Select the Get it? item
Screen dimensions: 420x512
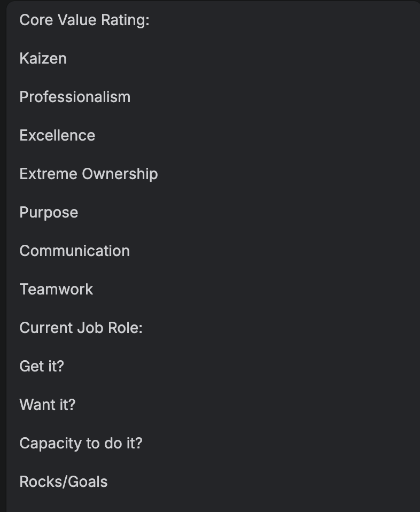pyautogui.click(x=42, y=367)
